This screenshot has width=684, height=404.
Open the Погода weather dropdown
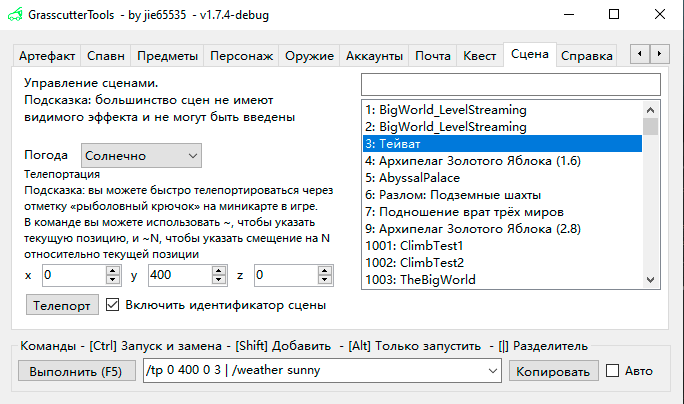[140, 156]
